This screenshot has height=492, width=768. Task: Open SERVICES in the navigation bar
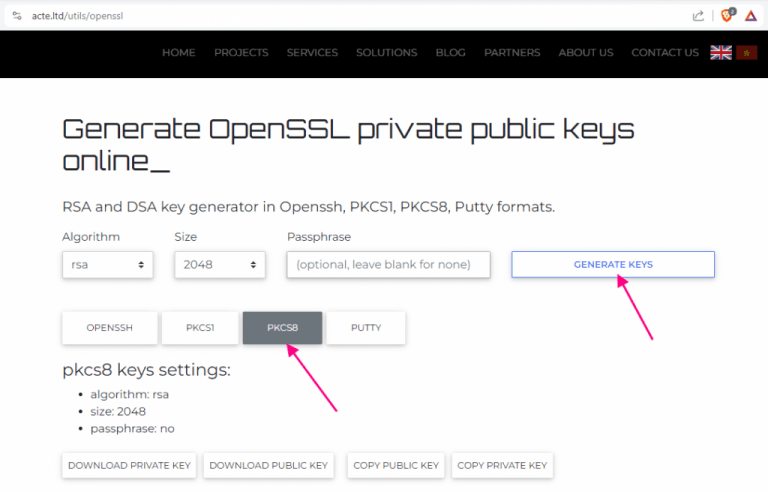[312, 52]
